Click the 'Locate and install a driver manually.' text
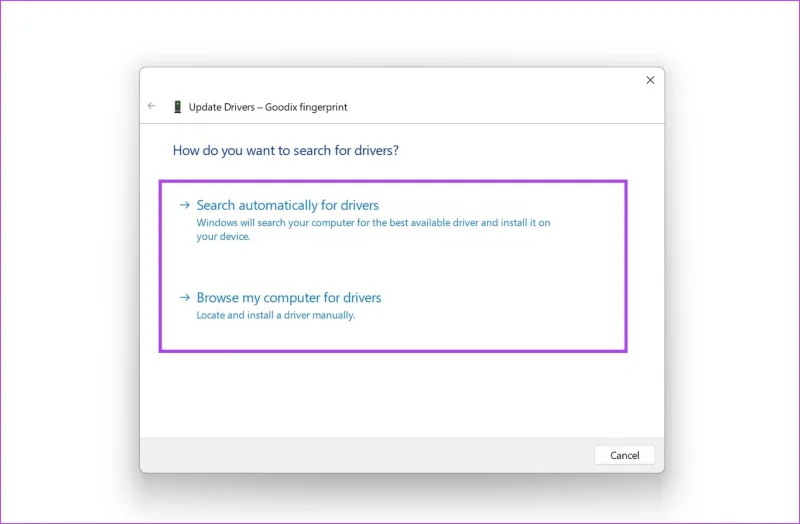The height and width of the screenshot is (524, 800). click(276, 315)
